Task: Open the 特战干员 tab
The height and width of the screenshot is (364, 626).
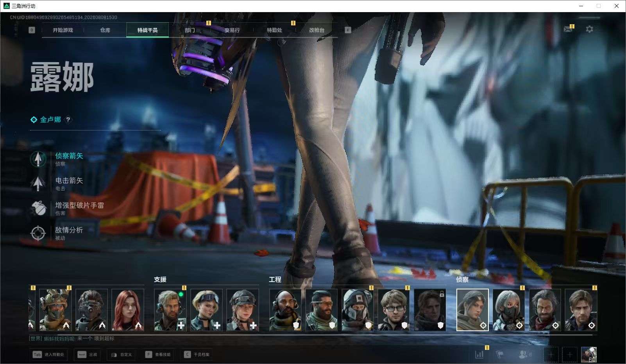Action: coord(147,30)
